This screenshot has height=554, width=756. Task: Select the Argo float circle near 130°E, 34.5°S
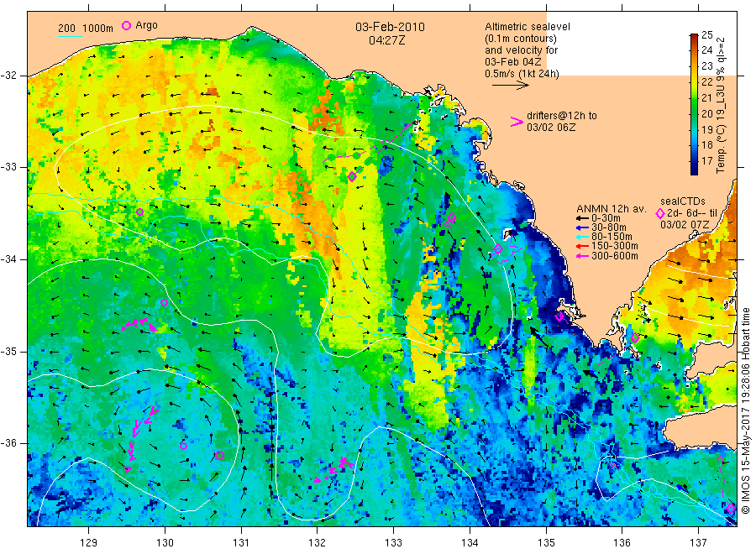pos(165,302)
